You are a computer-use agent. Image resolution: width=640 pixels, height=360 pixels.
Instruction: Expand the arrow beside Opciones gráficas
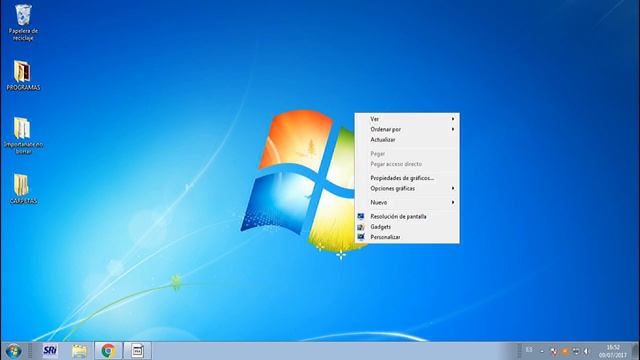453,188
